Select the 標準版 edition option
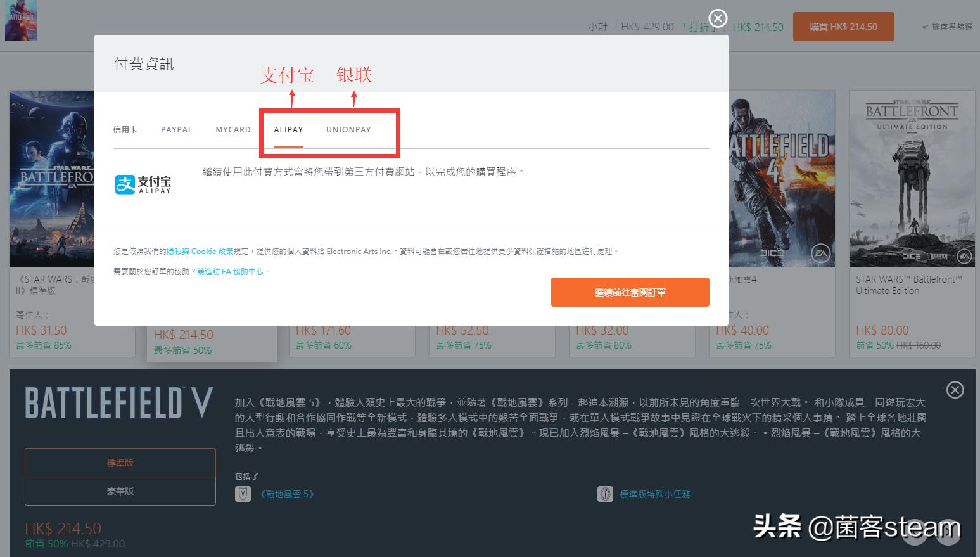 click(120, 462)
